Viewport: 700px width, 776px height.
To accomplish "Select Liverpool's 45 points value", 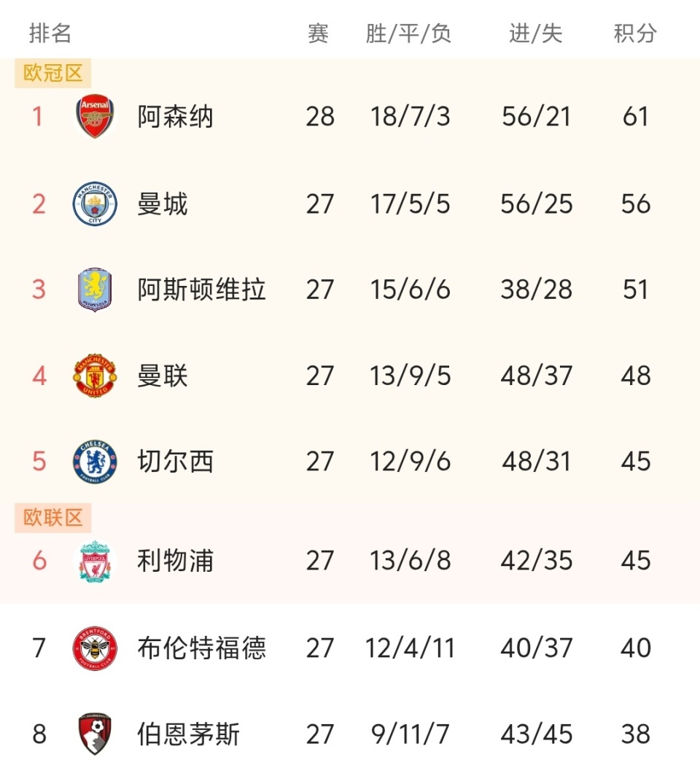I will point(636,561).
